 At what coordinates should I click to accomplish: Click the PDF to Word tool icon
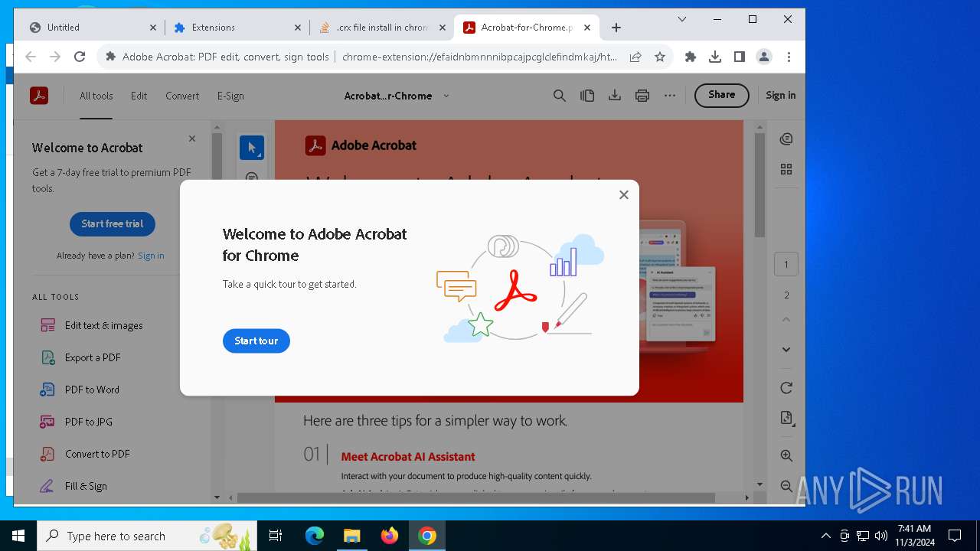48,390
